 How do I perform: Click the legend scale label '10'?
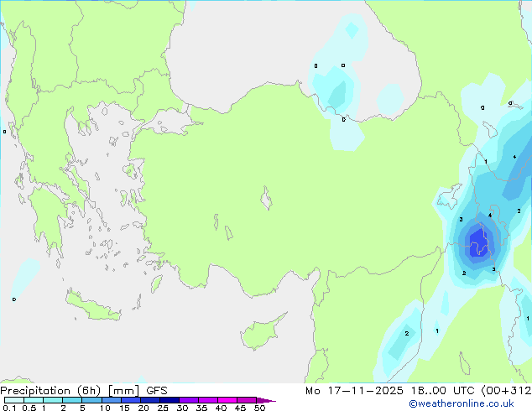pos(105,408)
